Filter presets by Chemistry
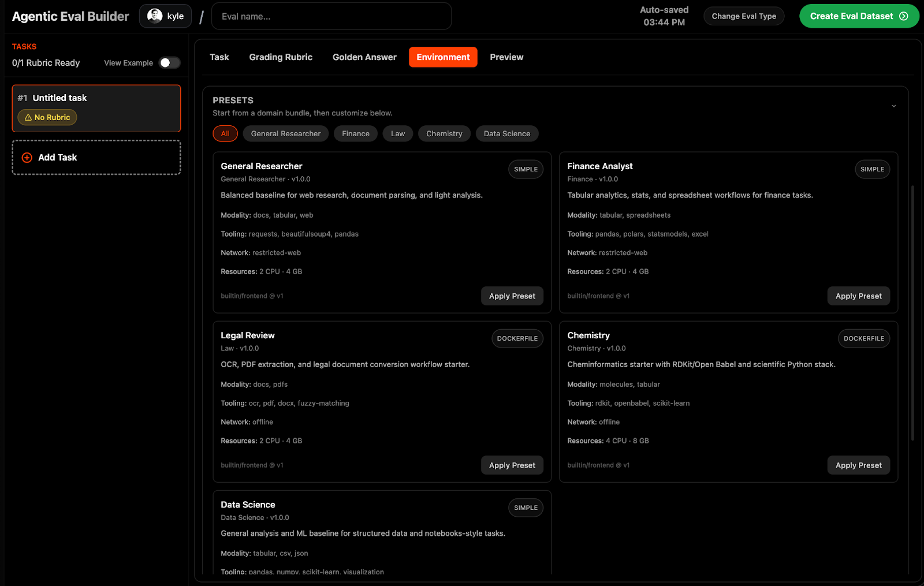 click(444, 134)
